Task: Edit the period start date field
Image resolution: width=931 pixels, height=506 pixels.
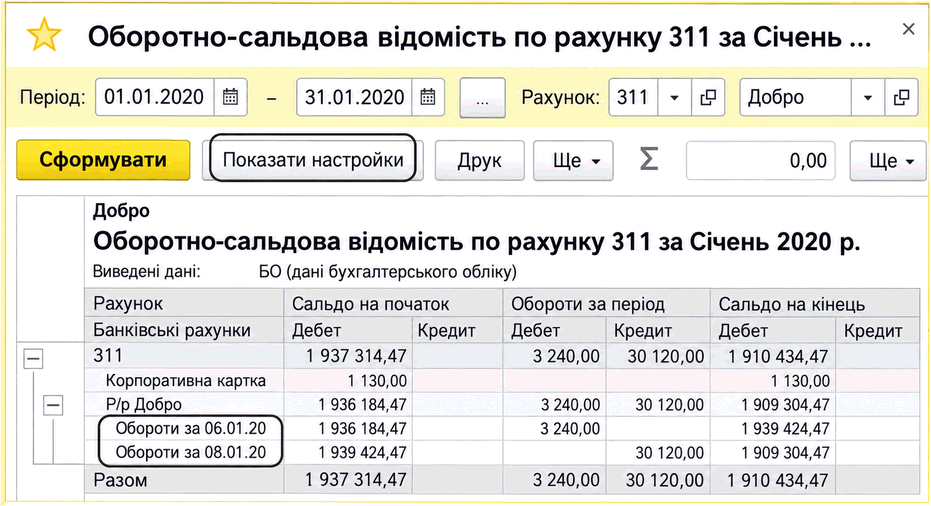Action: [x=154, y=97]
